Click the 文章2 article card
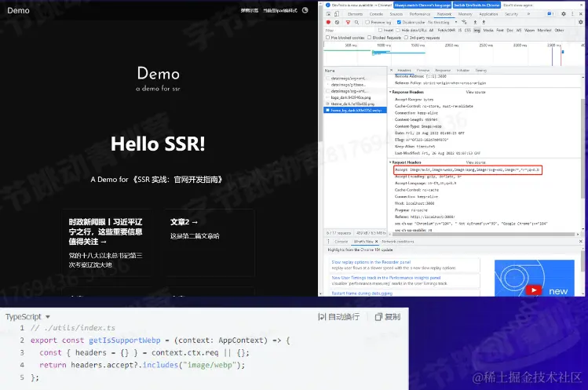The height and width of the screenshot is (390, 588). point(209,242)
